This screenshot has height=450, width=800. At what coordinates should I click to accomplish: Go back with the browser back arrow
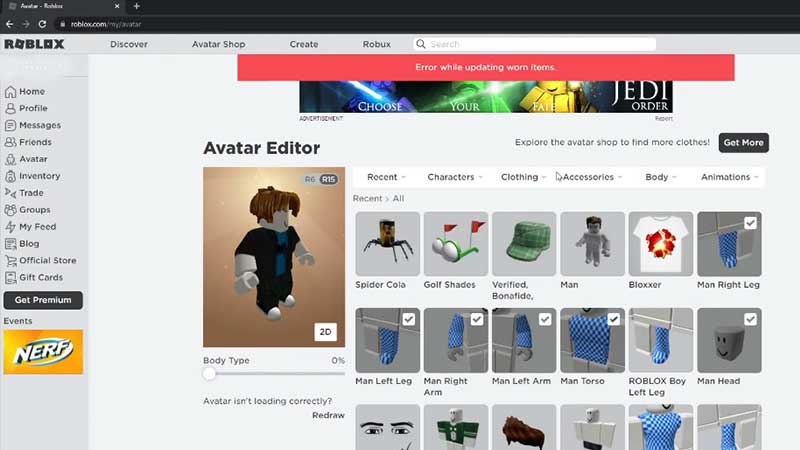coord(10,24)
